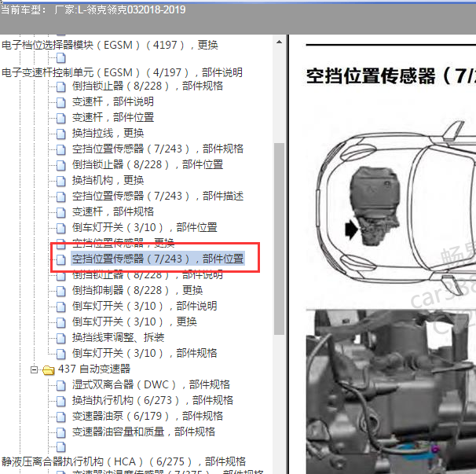Select 变速杆，部件说明 item
The height and width of the screenshot is (474, 476).
click(113, 101)
